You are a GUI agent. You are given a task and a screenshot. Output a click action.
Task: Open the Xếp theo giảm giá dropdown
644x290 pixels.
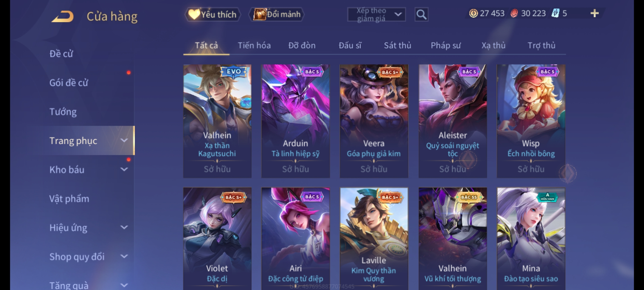(376, 15)
